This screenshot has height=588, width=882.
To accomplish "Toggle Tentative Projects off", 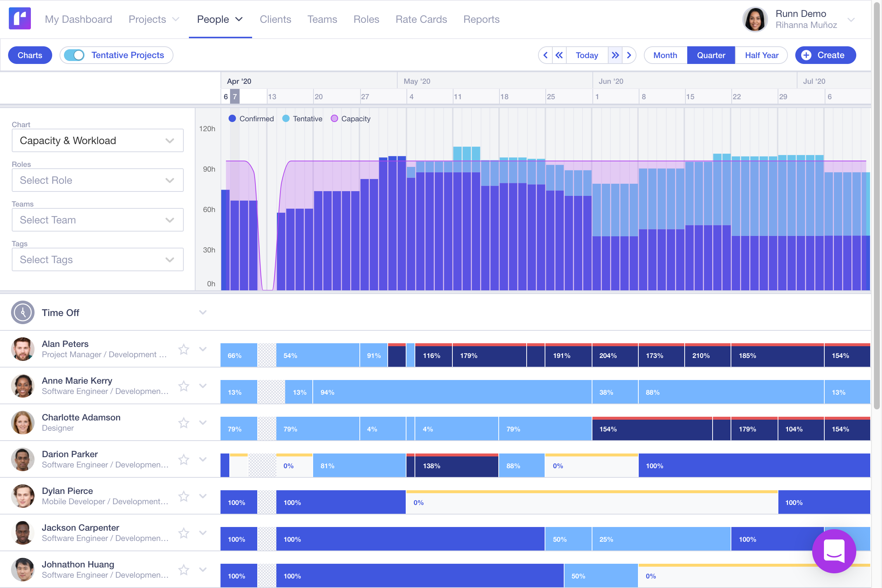I will [75, 55].
